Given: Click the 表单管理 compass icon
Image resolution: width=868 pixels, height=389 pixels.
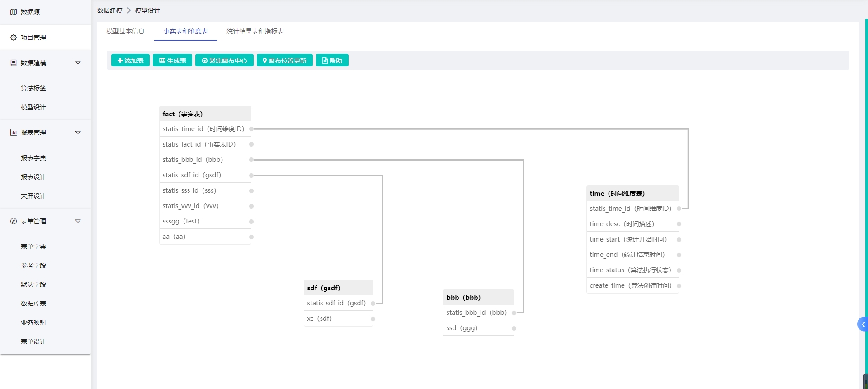Looking at the screenshot, I should pos(14,221).
